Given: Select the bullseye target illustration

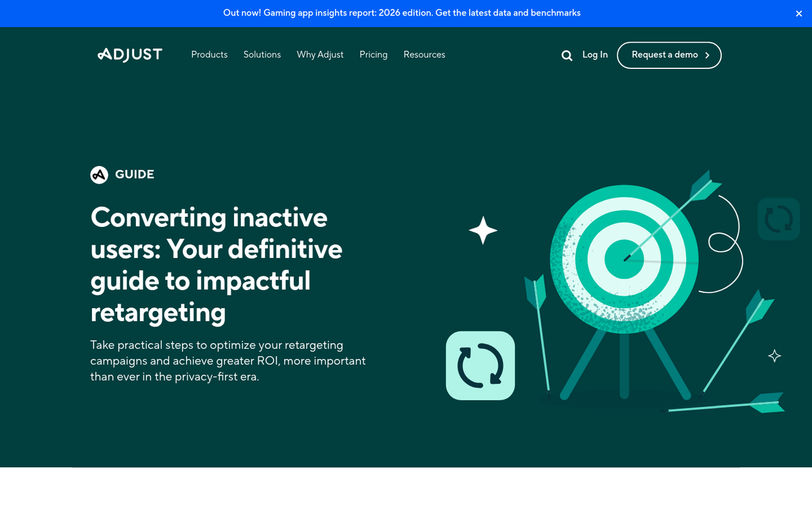Looking at the screenshot, I should pos(626,257).
